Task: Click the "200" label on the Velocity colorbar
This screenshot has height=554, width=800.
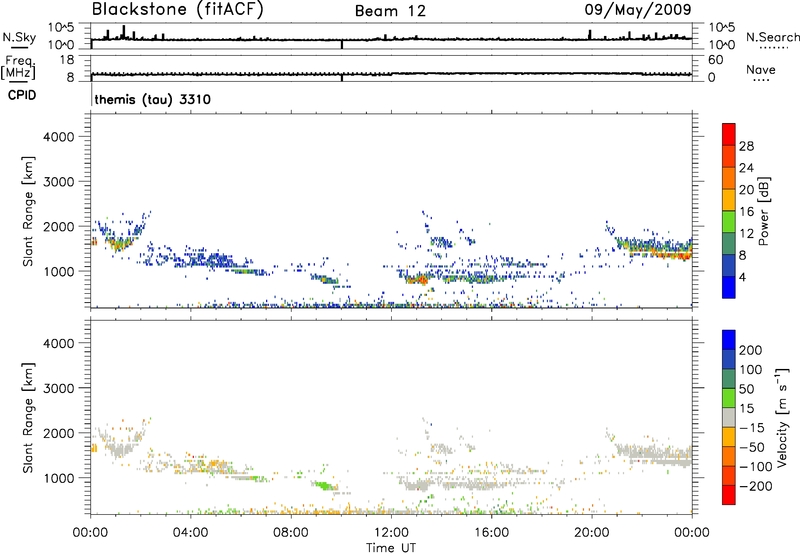Action: 751,350
